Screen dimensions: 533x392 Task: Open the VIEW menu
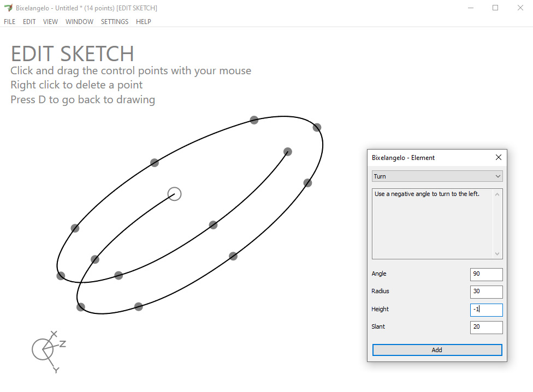tap(50, 22)
